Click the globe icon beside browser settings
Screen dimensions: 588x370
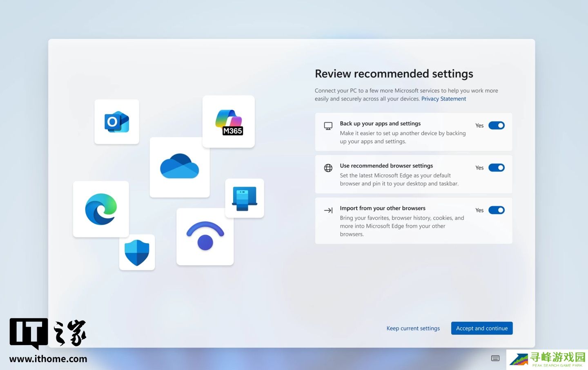coord(328,168)
